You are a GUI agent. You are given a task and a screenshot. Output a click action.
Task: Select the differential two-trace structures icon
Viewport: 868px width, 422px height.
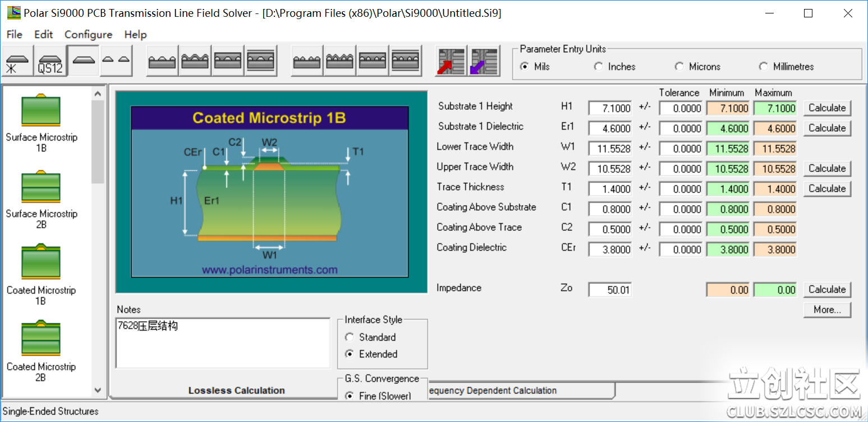[x=116, y=61]
